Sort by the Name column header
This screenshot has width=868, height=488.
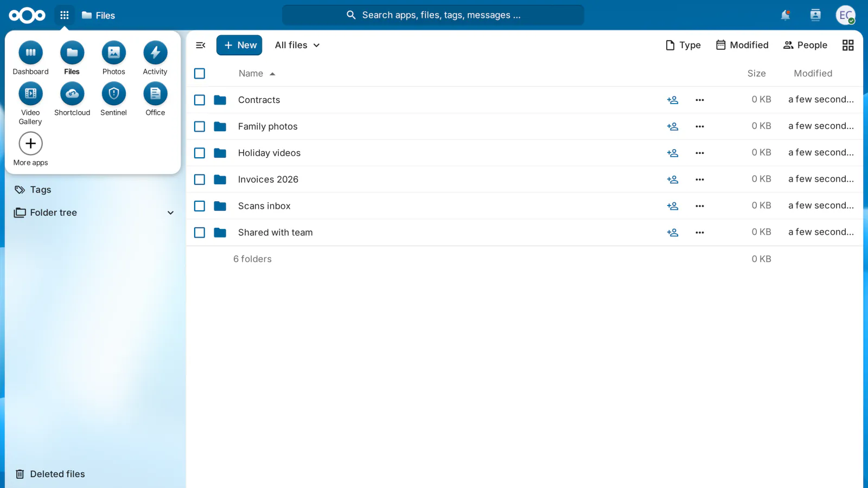click(257, 73)
